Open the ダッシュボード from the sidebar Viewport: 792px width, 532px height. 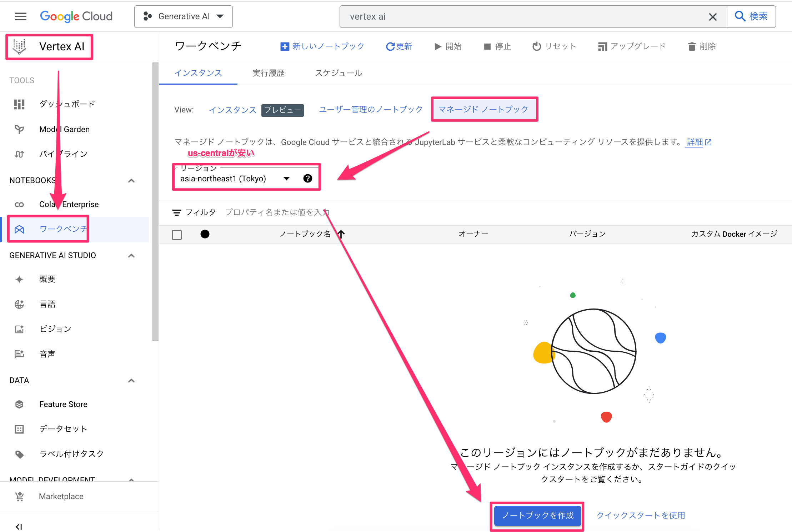pos(67,104)
